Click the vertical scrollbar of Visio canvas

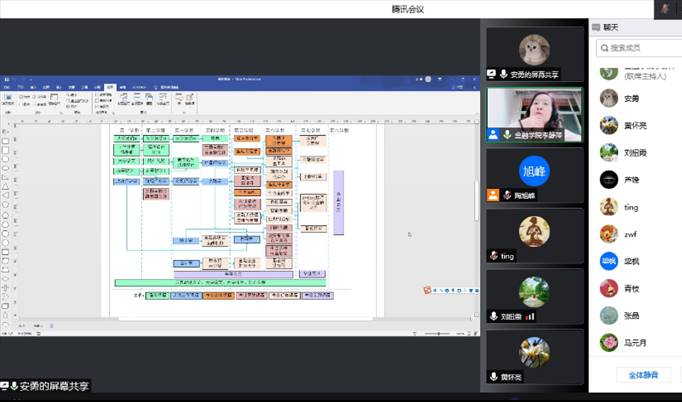475,200
